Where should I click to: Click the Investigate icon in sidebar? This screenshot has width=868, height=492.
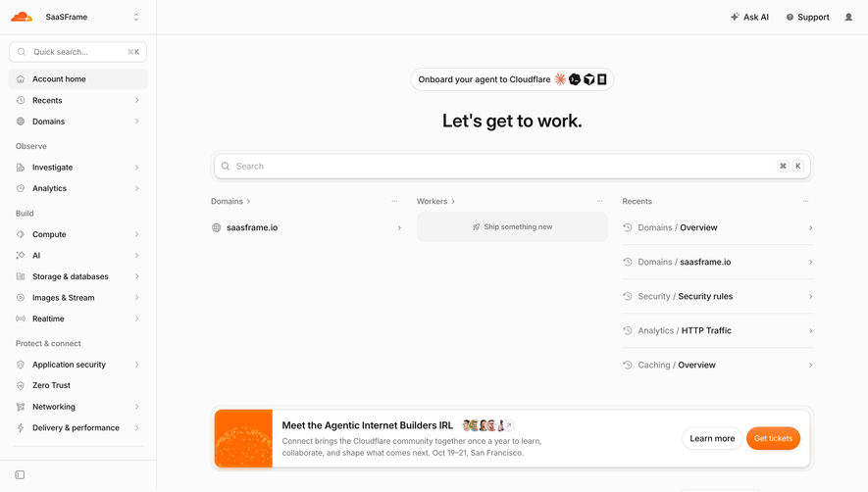pyautogui.click(x=21, y=168)
